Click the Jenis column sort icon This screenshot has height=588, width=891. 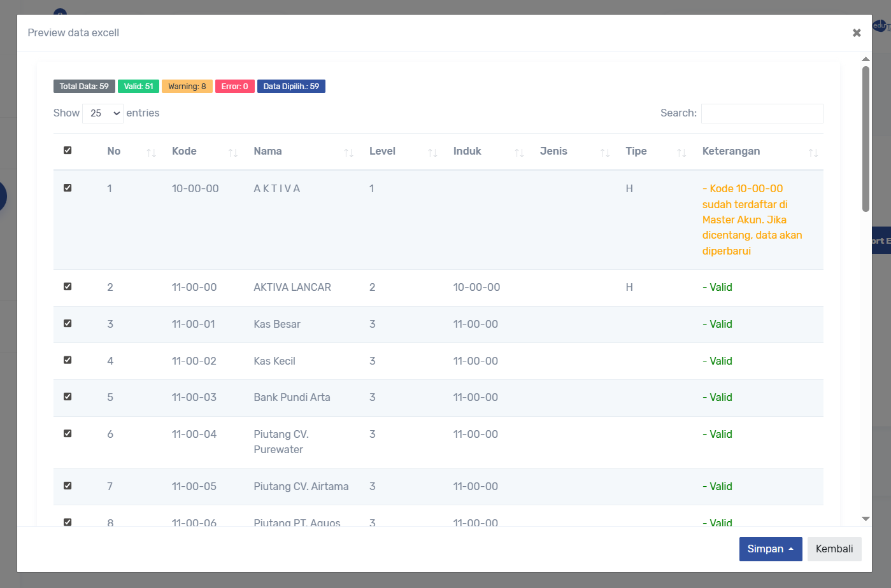point(605,152)
